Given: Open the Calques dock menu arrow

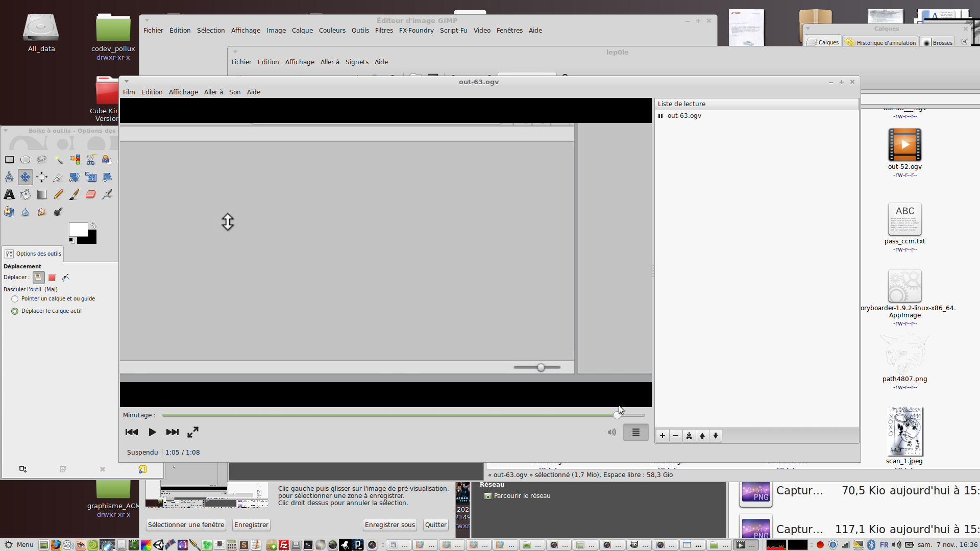Looking at the screenshot, I should click(x=808, y=29).
